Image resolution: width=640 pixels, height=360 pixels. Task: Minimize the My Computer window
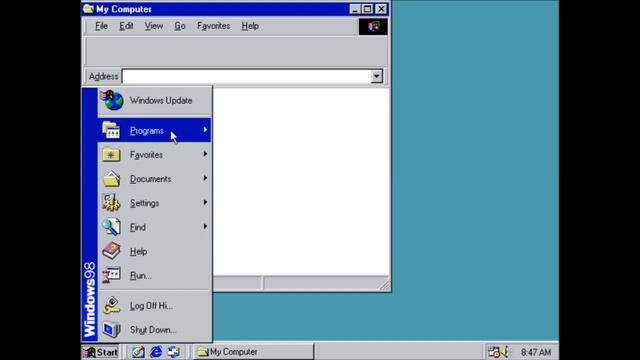point(355,9)
